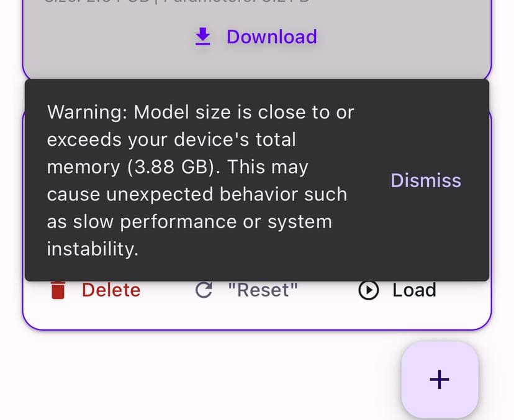Tap the purple Download text label
Viewport: 514px width, 420px height.
(271, 37)
